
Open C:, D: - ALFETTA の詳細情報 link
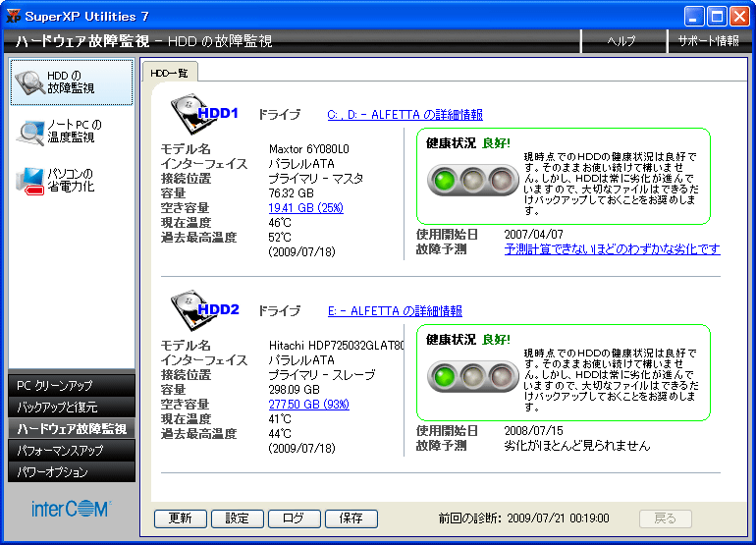click(405, 115)
